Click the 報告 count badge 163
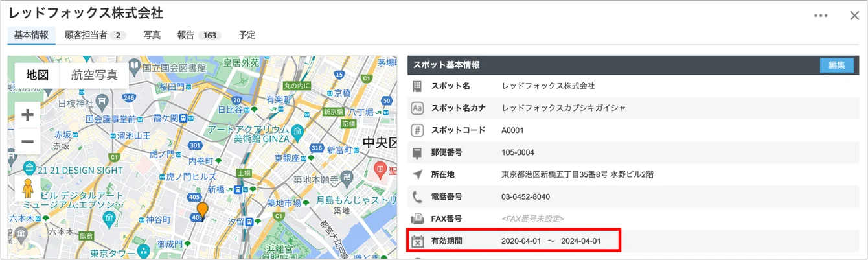 209,36
